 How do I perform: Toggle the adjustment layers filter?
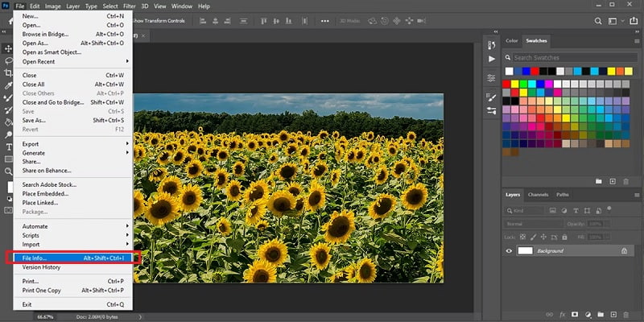tap(564, 211)
